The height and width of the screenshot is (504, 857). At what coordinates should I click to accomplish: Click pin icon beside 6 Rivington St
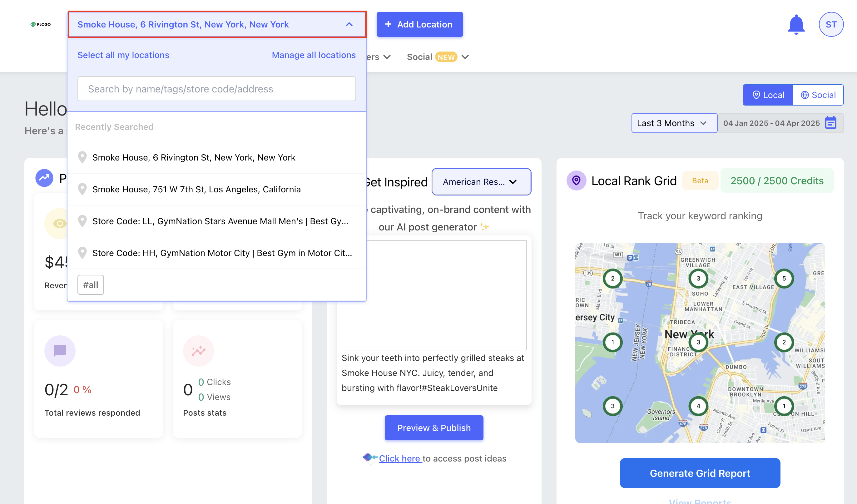coord(82,157)
